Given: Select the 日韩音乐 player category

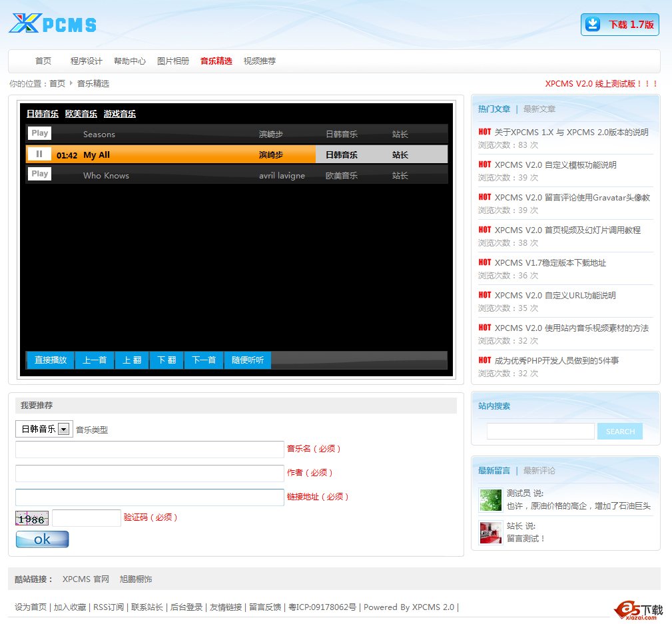Looking at the screenshot, I should (x=43, y=114).
